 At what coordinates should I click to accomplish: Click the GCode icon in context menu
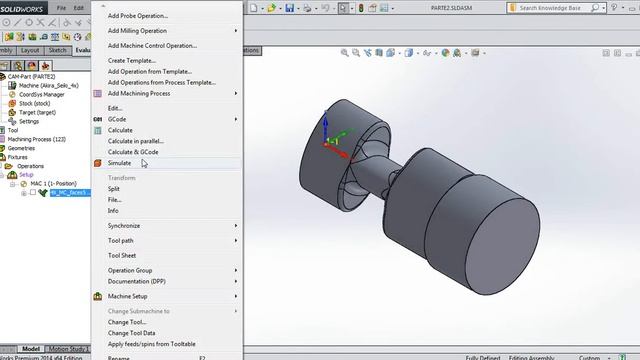point(98,119)
